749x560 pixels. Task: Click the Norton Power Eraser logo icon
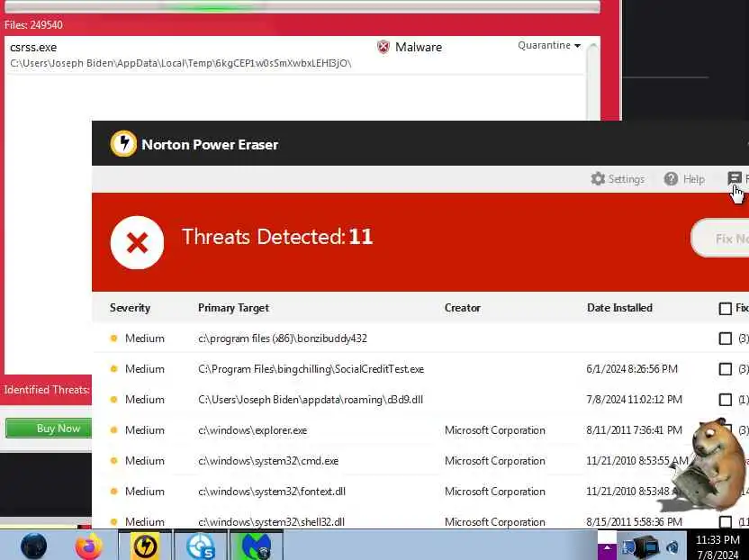point(123,143)
